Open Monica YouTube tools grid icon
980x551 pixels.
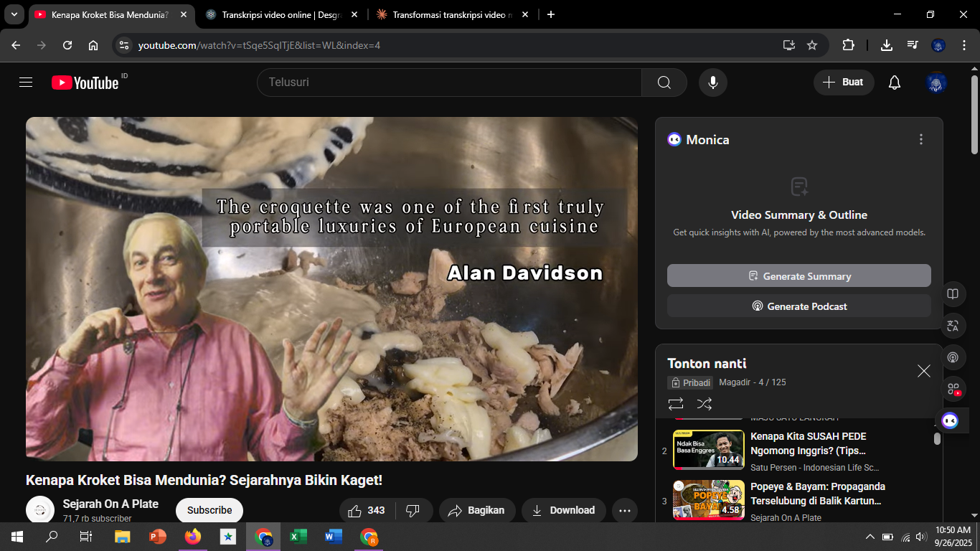(x=953, y=390)
